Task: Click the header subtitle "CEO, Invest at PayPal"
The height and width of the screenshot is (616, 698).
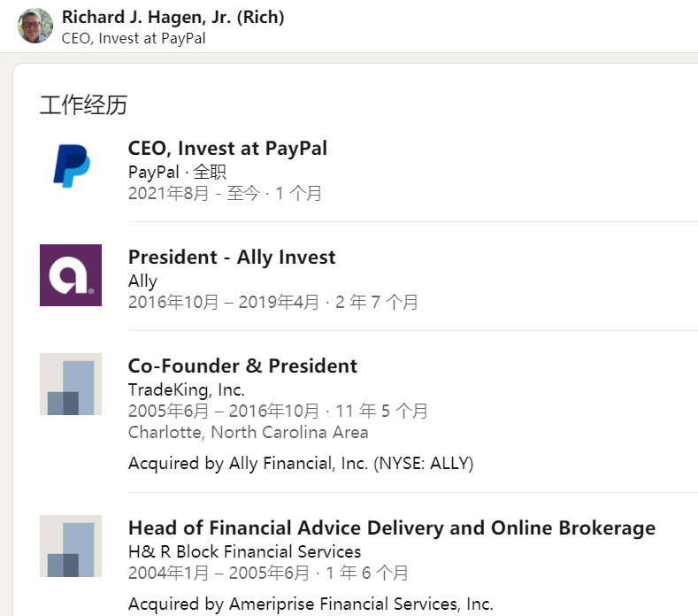Action: click(134, 38)
